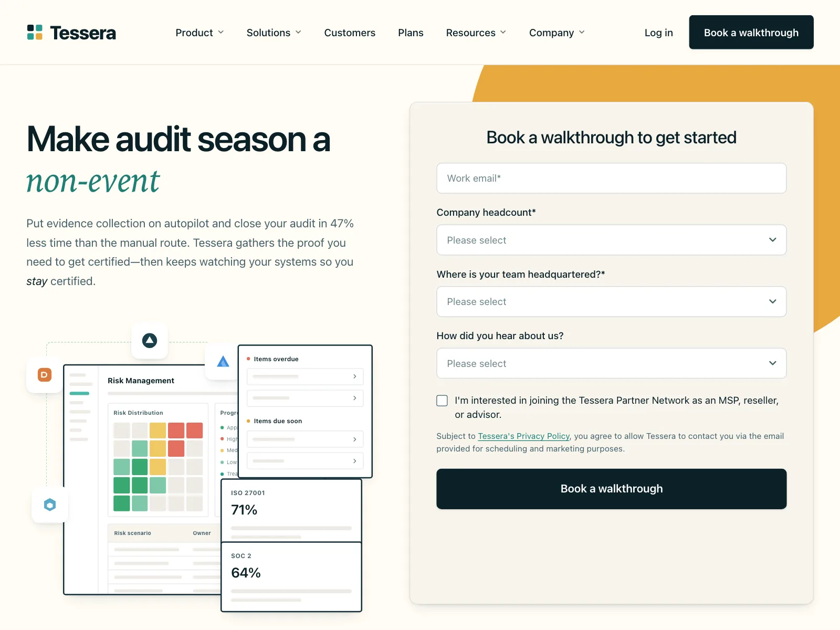Expand the Resources menu
Viewport: 840px width, 630px height.
pos(476,33)
